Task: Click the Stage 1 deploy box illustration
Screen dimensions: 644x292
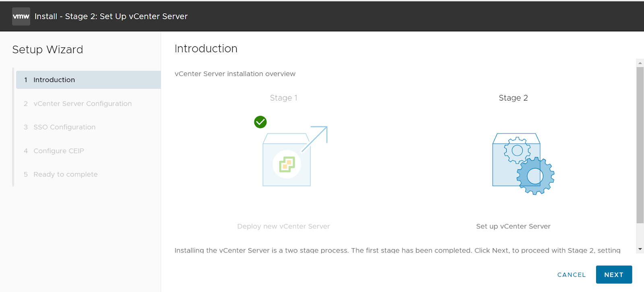Action: [295, 156]
